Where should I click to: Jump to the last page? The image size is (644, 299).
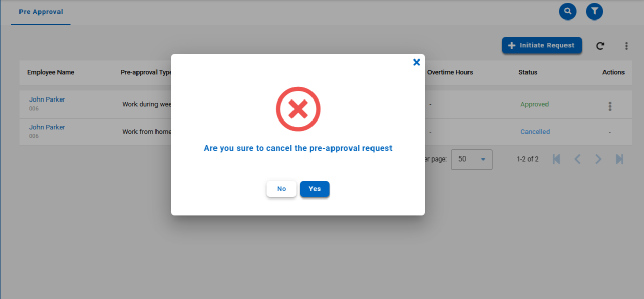click(619, 159)
